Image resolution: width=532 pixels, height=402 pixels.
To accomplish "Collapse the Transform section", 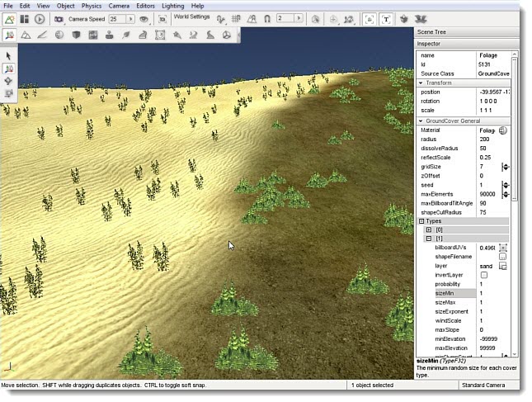I will pos(421,83).
